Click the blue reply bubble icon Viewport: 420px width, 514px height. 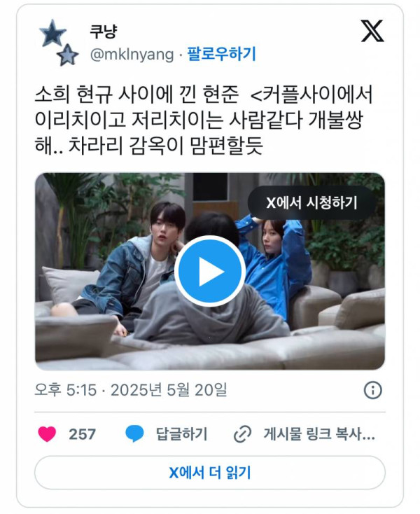tap(134, 434)
